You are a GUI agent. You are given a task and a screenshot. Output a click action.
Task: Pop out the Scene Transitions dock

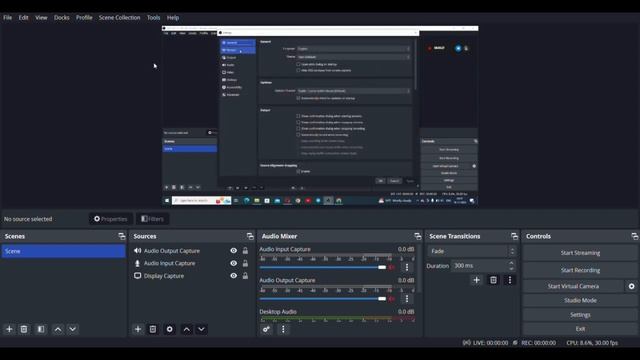tap(514, 236)
